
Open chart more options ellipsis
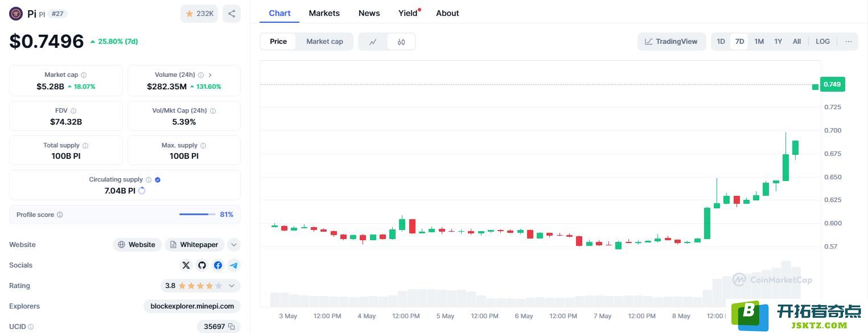click(849, 42)
